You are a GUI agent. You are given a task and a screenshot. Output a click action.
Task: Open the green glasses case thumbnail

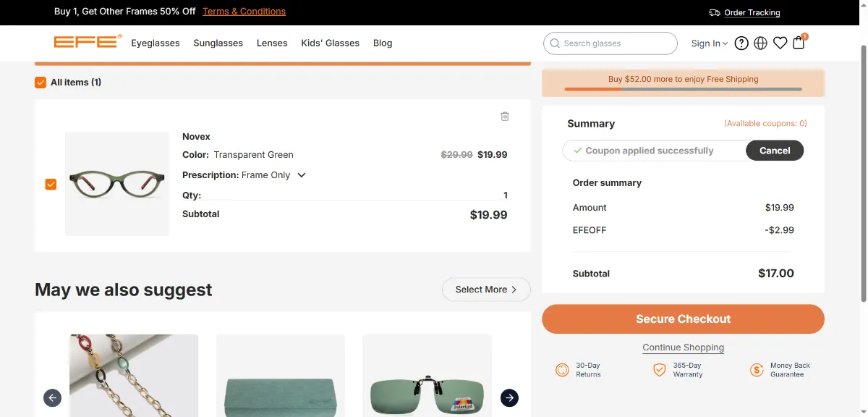click(281, 375)
